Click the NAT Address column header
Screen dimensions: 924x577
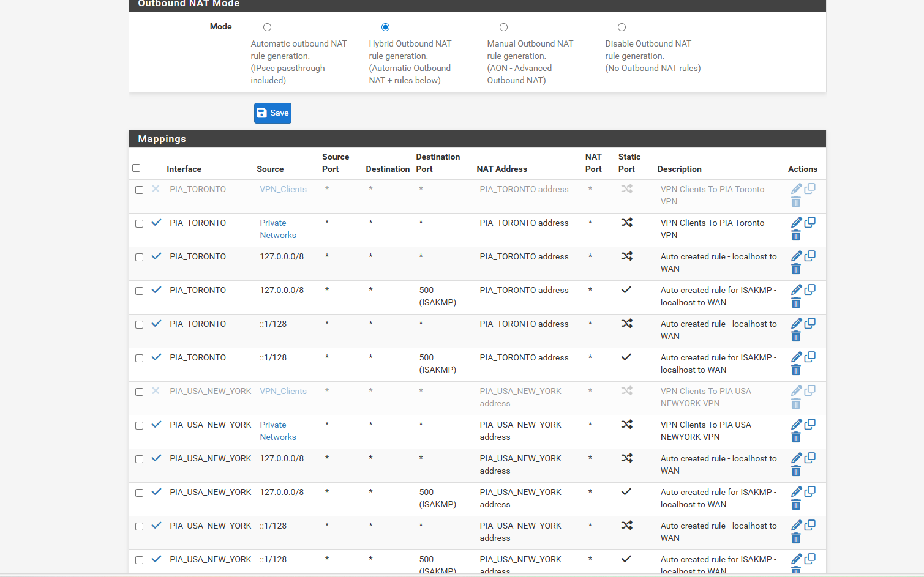[501, 169]
